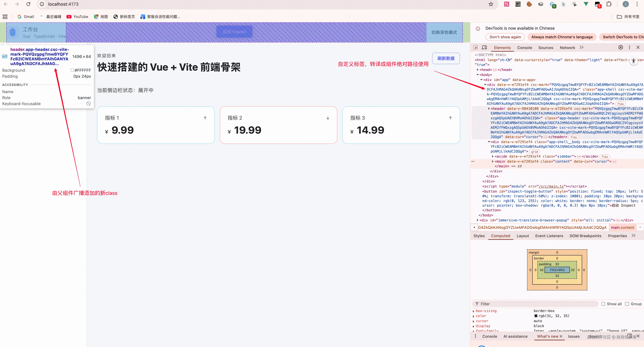
Task: Bookmark this page with the star icon
Action: tap(491, 4)
